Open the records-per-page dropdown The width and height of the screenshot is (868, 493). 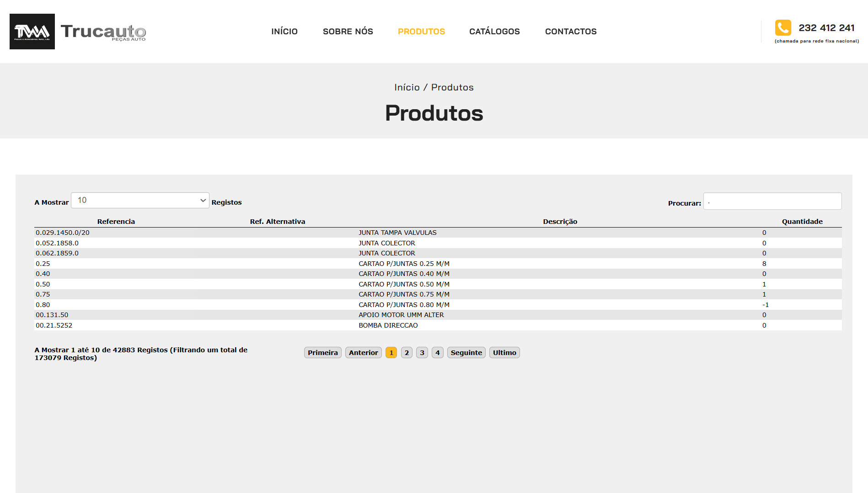coord(140,201)
